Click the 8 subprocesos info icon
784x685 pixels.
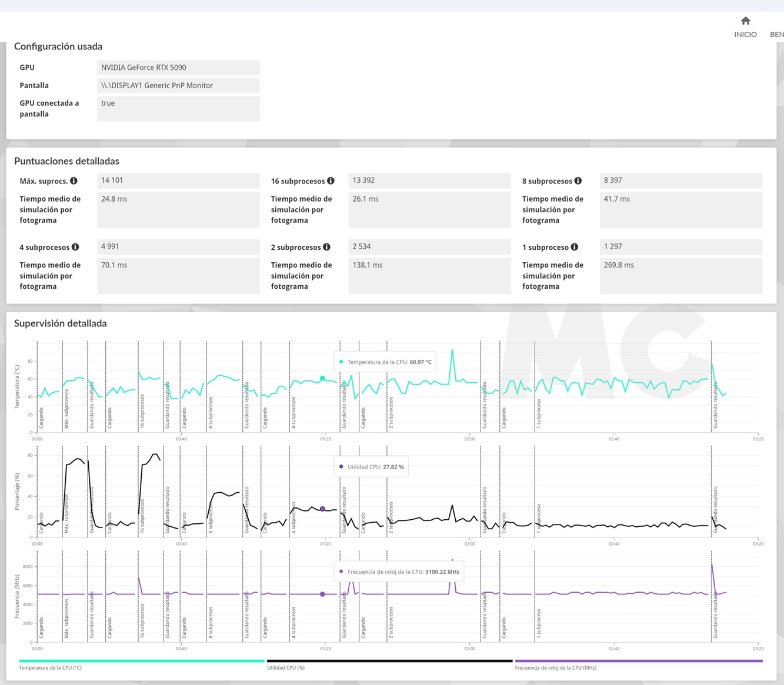[x=578, y=181]
